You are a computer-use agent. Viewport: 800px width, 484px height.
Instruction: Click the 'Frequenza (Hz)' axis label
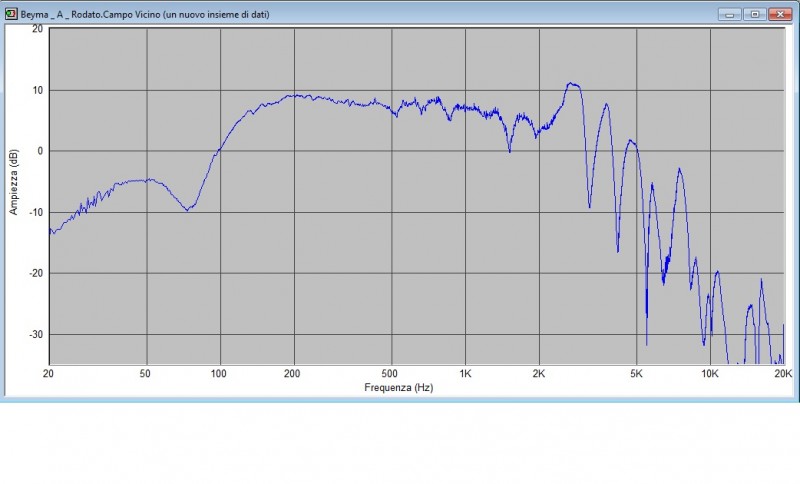point(398,388)
